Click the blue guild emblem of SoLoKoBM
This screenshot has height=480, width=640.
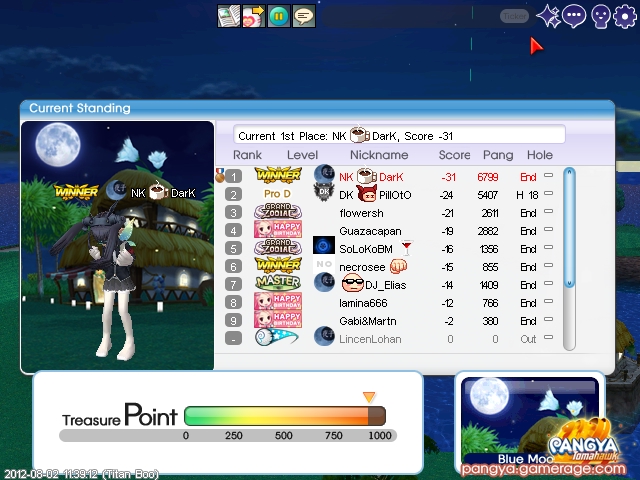[x=324, y=246]
